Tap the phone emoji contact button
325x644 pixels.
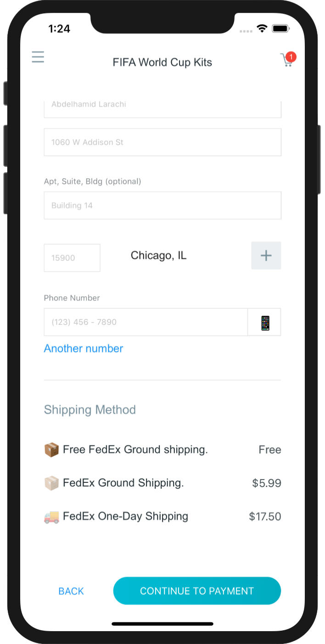[265, 322]
